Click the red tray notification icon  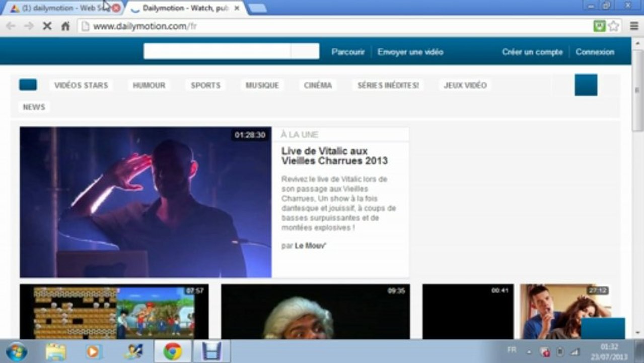click(x=545, y=352)
